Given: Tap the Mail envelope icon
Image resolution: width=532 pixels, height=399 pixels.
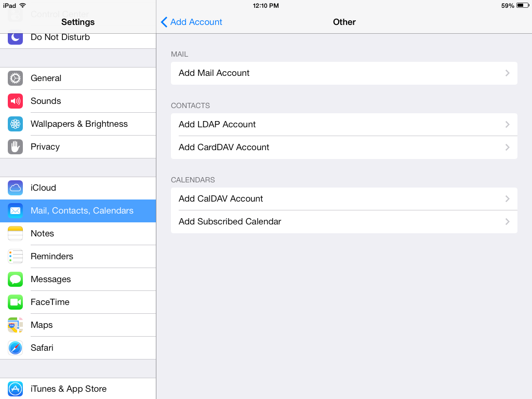Looking at the screenshot, I should 15,211.
